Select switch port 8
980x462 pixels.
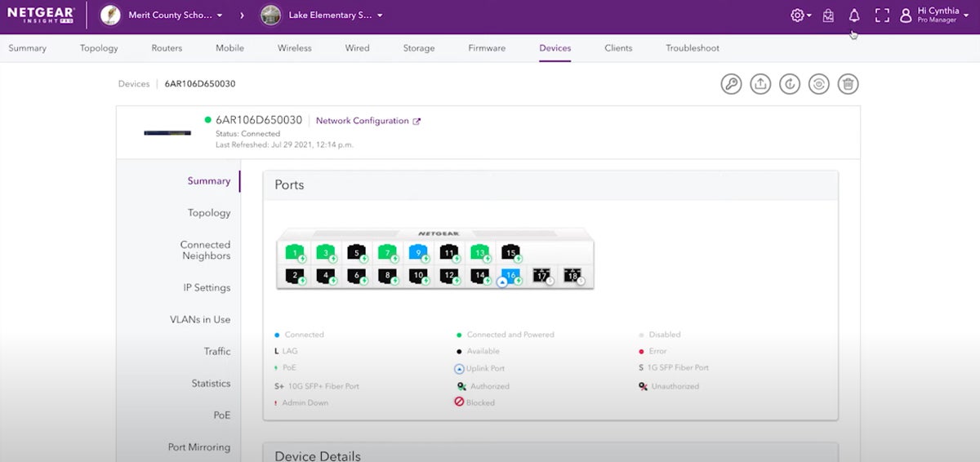pyautogui.click(x=387, y=276)
